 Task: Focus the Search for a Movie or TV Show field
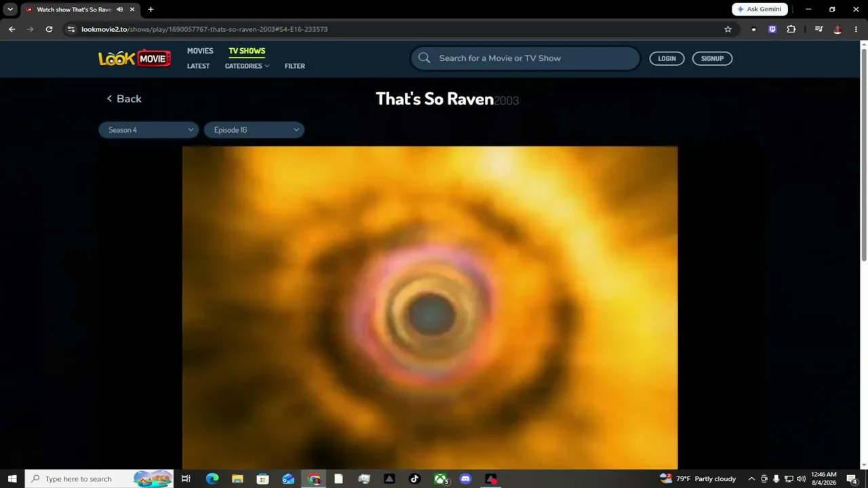click(526, 58)
